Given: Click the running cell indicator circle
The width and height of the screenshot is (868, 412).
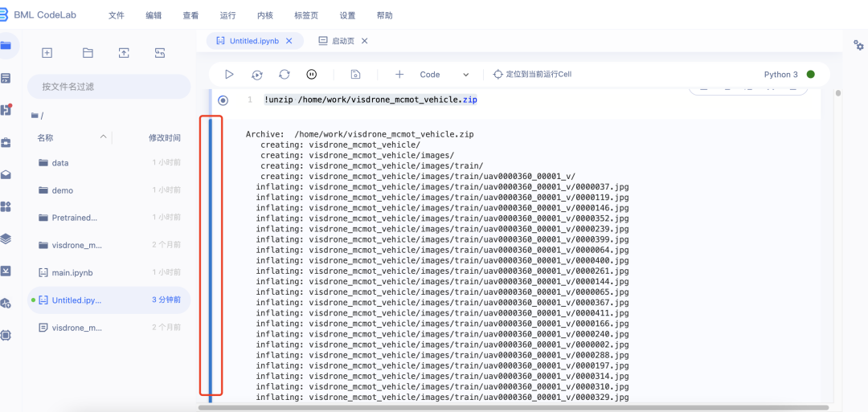Looking at the screenshot, I should pyautogui.click(x=223, y=100).
